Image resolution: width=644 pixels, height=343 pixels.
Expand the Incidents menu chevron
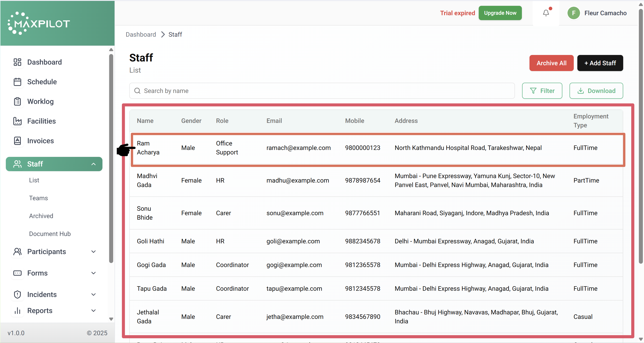pyautogui.click(x=93, y=295)
